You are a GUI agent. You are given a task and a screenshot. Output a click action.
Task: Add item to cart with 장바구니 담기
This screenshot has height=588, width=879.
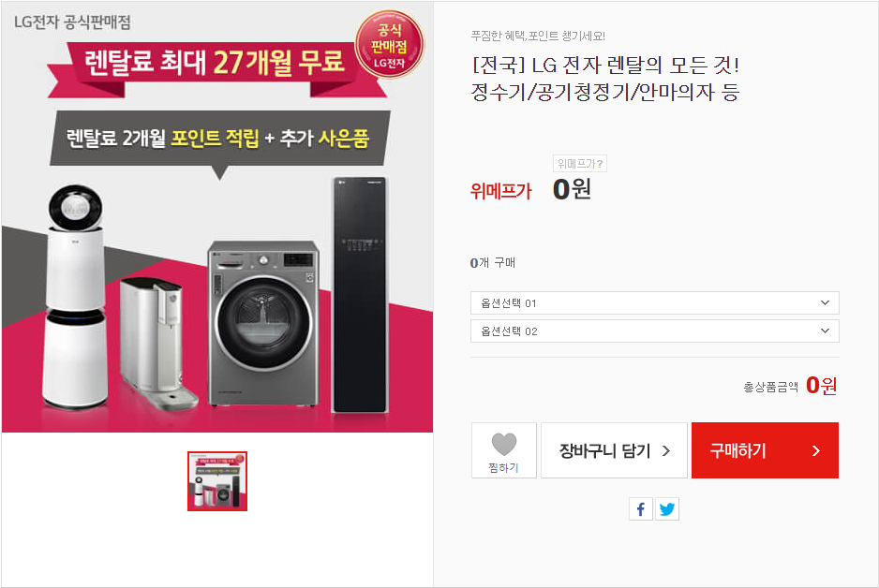tap(614, 450)
